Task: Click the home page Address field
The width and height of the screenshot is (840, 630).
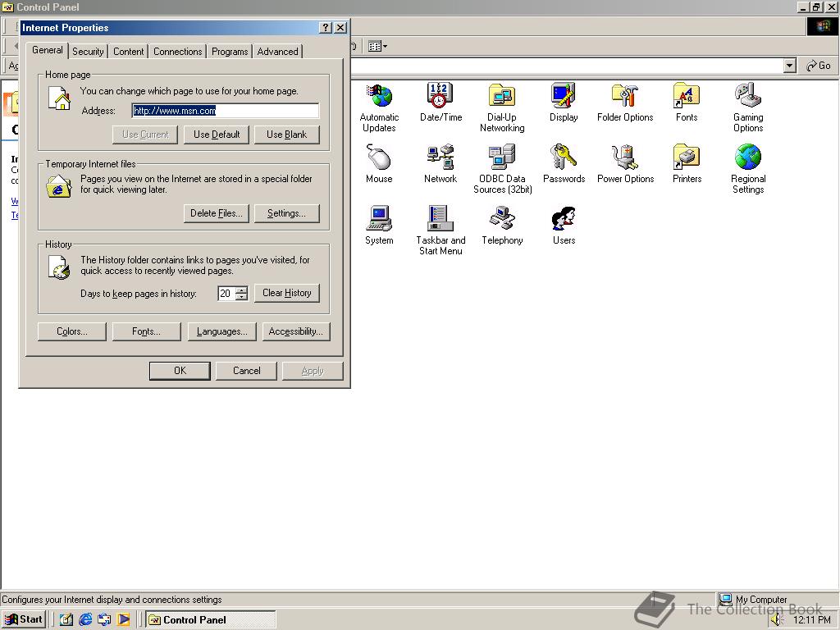Action: point(226,111)
